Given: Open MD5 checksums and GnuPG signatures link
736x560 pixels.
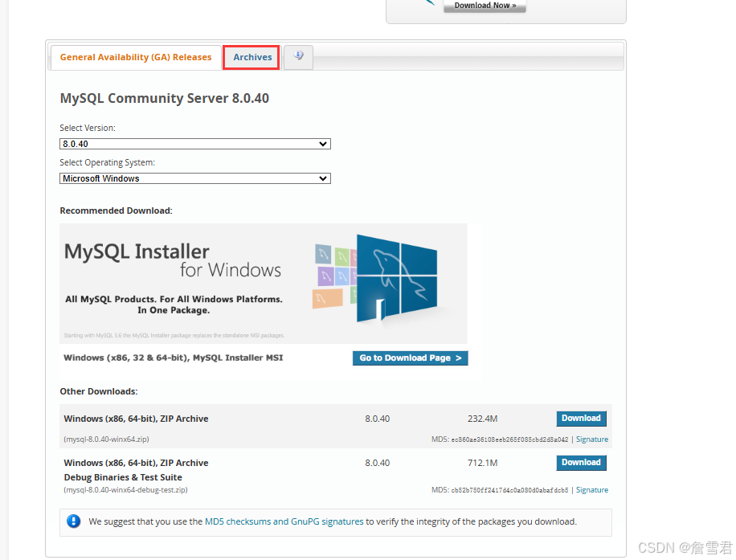Looking at the screenshot, I should point(284,521).
